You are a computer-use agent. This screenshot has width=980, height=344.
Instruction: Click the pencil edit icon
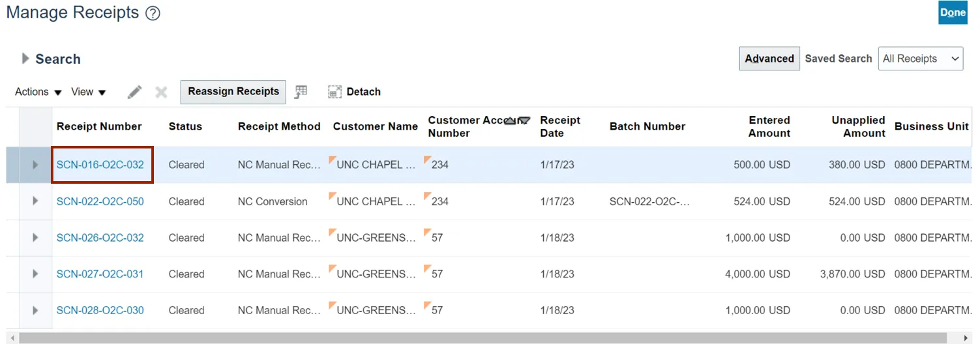[134, 92]
